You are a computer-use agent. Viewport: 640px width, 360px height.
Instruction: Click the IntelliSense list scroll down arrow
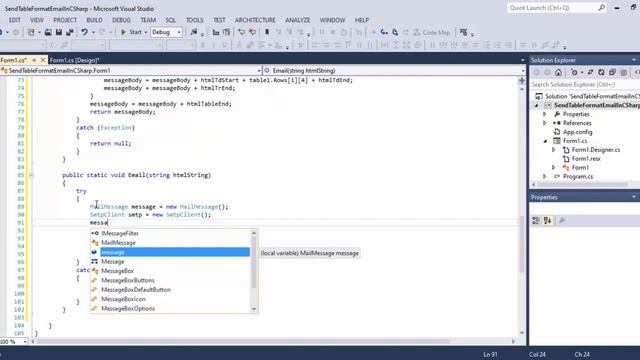[254, 309]
